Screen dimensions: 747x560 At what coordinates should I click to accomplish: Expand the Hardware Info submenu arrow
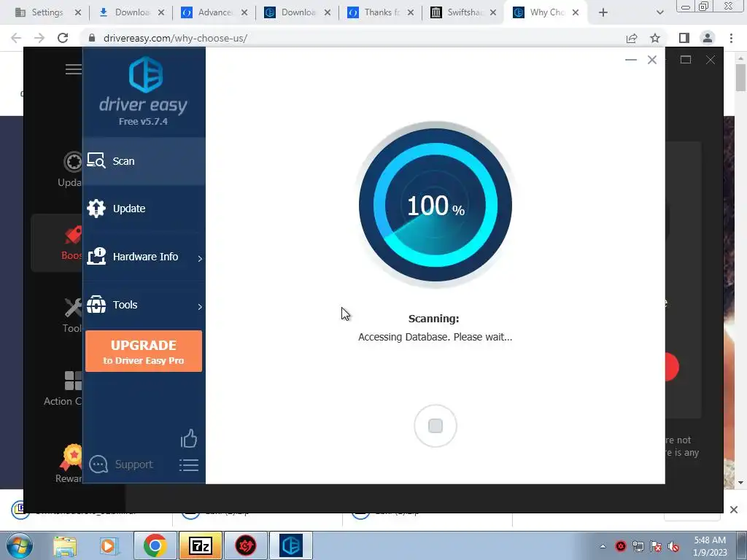tap(200, 258)
